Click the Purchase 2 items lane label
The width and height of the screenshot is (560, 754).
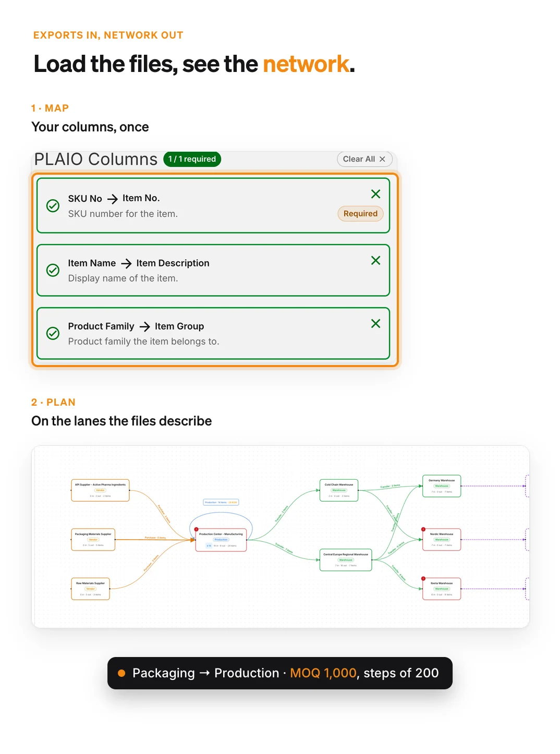click(x=164, y=514)
